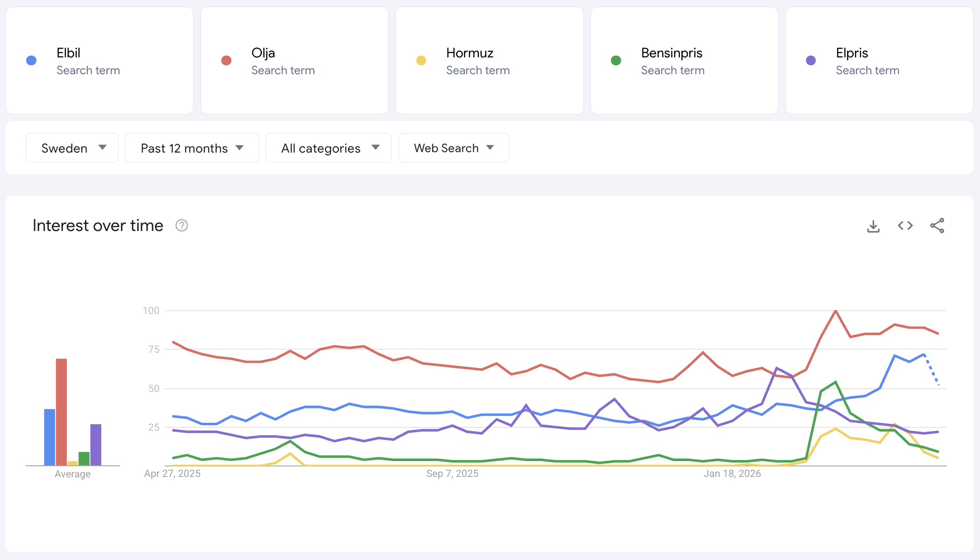Select the Elbil search term card

pos(99,61)
